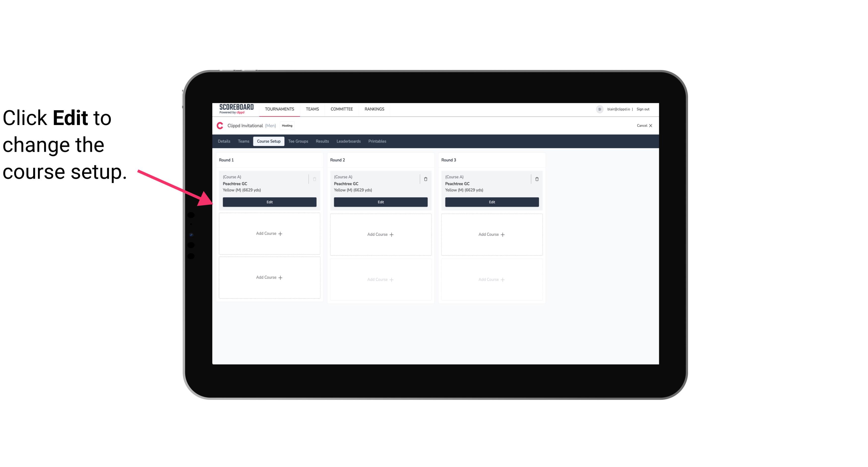This screenshot has height=467, width=868.
Task: Select the Results tab
Action: [322, 141]
